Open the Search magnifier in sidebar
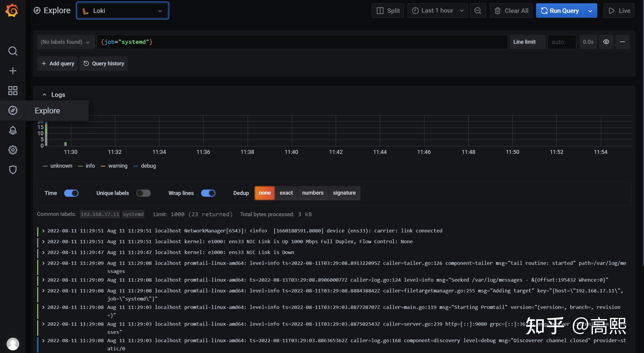 [13, 51]
